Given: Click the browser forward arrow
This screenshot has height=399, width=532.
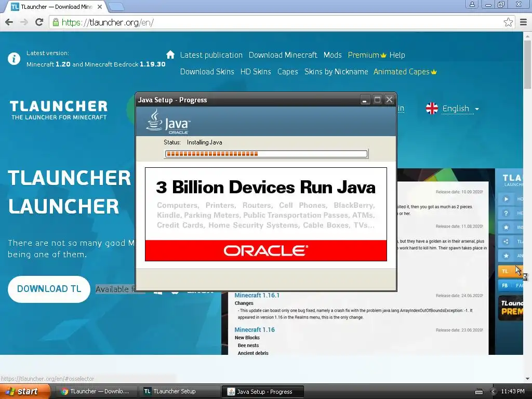Looking at the screenshot, I should click(x=24, y=22).
